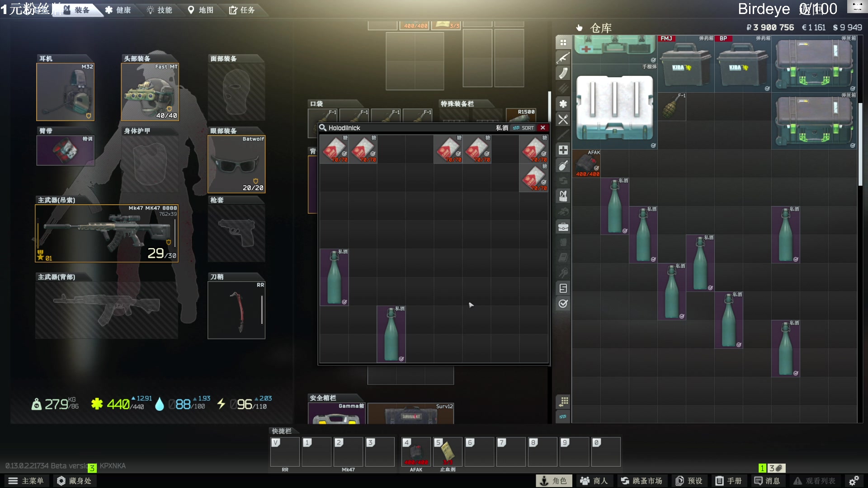Click the tactical rig filter icon
The width and height of the screenshot is (868, 488).
(x=563, y=196)
